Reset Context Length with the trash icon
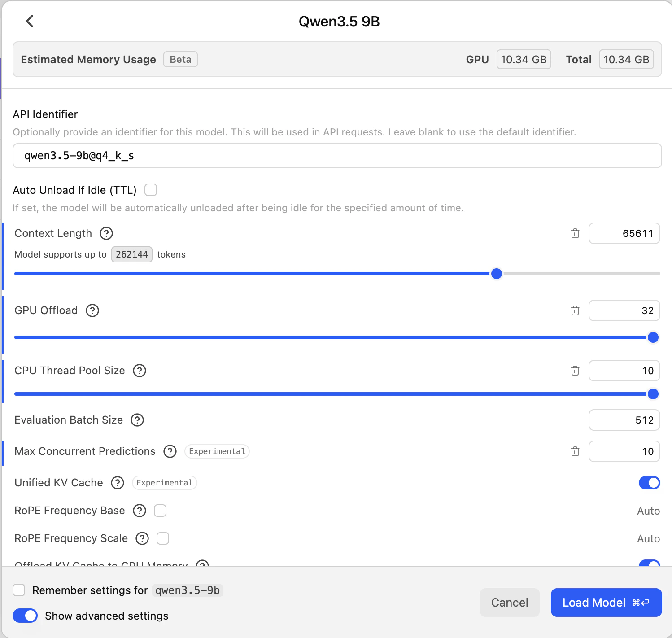Image resolution: width=672 pixels, height=638 pixels. 575,233
